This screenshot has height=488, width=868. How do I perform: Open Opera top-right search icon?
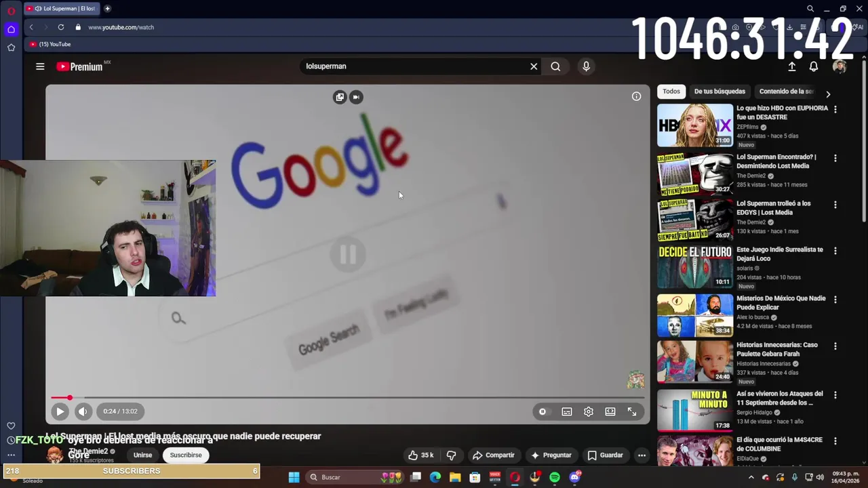tap(810, 9)
